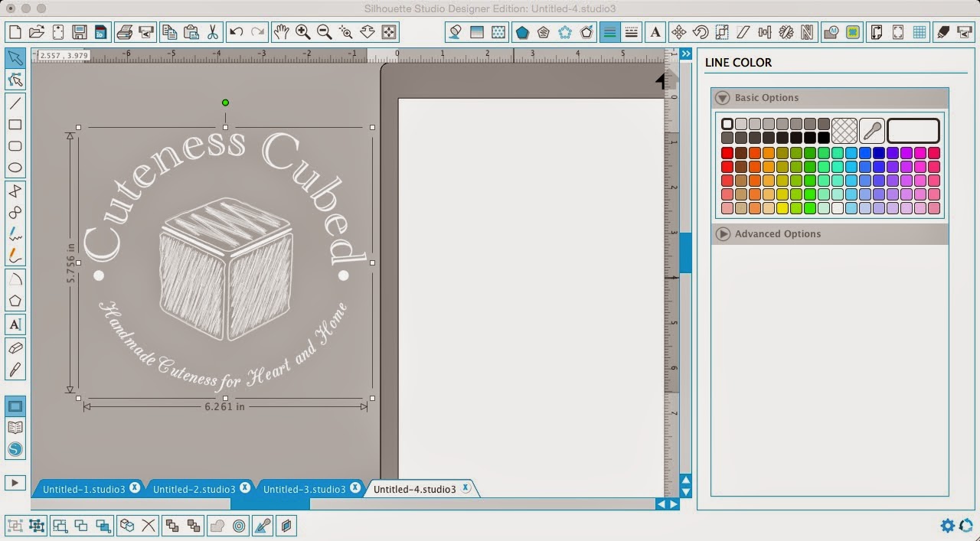Open a file using the folder icon
This screenshot has width=980, height=541.
[x=36, y=32]
